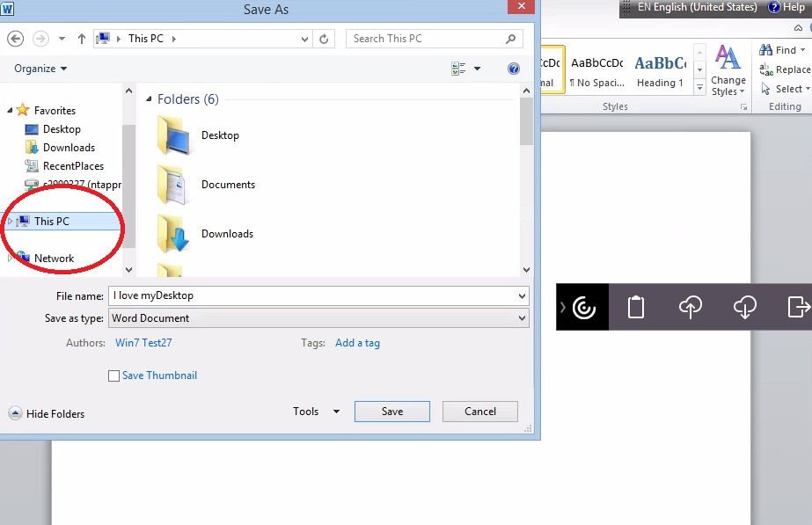Open the Organize dropdown menu
The image size is (812, 525).
coord(40,69)
